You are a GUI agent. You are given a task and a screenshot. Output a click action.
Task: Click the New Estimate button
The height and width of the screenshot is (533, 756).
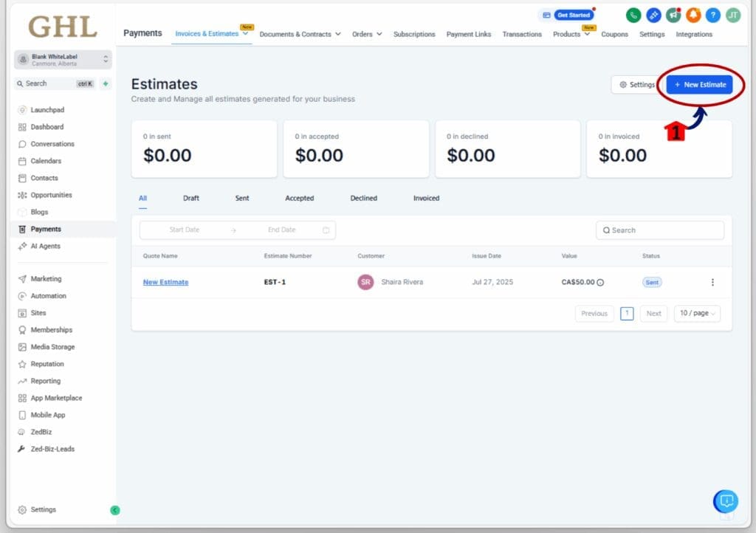click(x=699, y=85)
